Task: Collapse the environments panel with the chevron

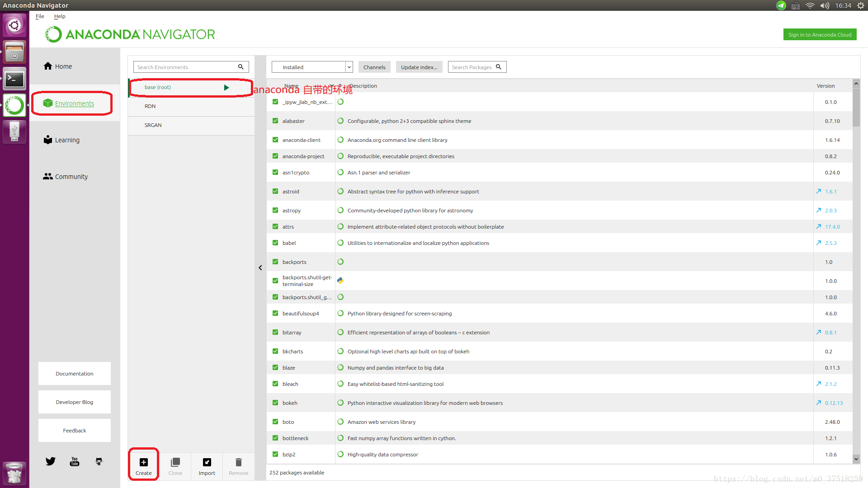Action: [260, 268]
